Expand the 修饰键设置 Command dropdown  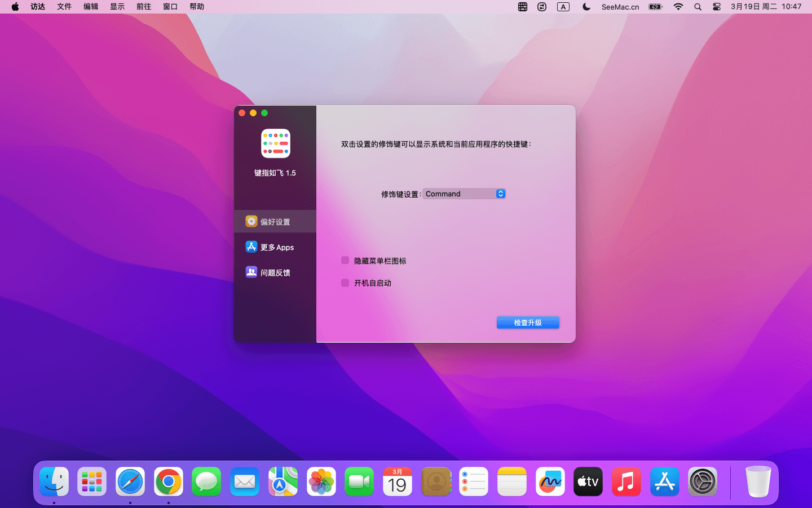click(464, 194)
